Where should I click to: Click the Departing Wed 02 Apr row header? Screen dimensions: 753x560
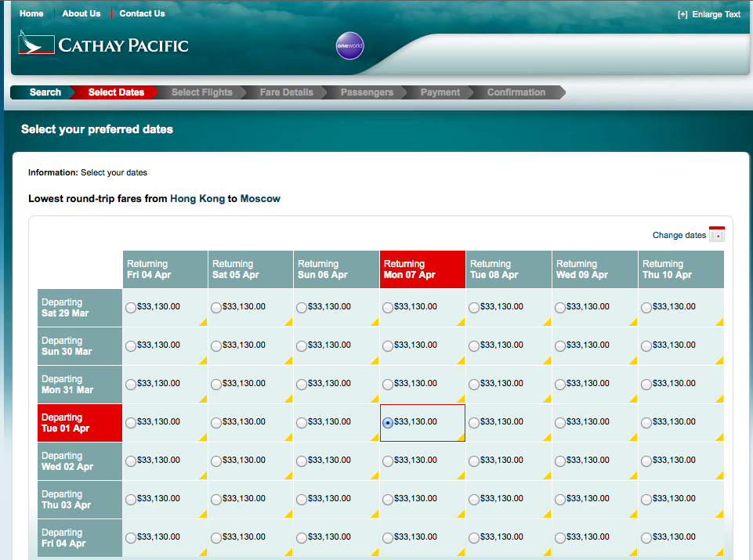click(x=80, y=461)
